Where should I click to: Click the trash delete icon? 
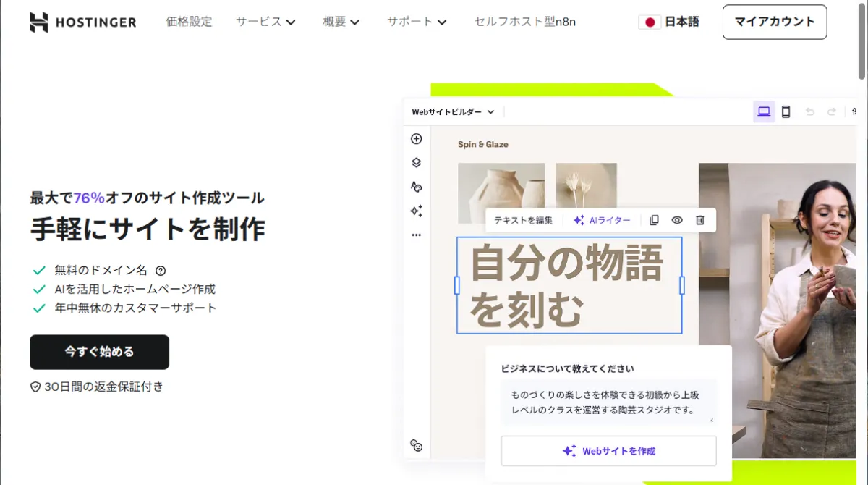coord(699,220)
